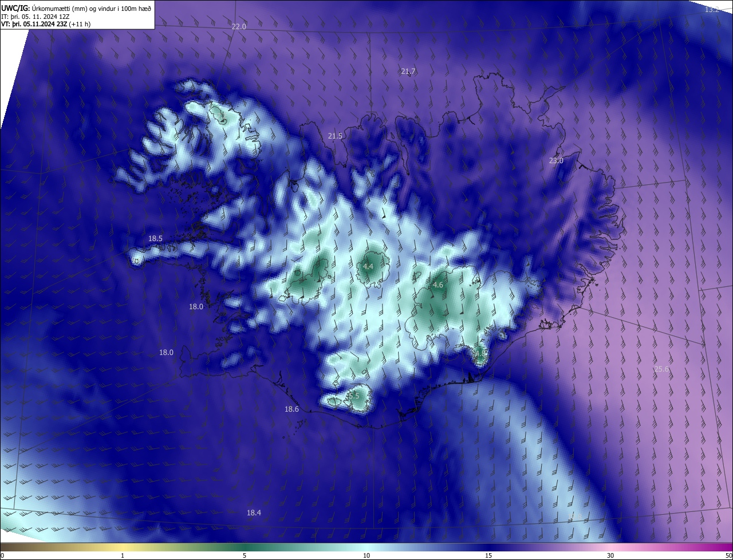Click the 18.4 value label on the map
This screenshot has height=560, width=733.
(254, 512)
